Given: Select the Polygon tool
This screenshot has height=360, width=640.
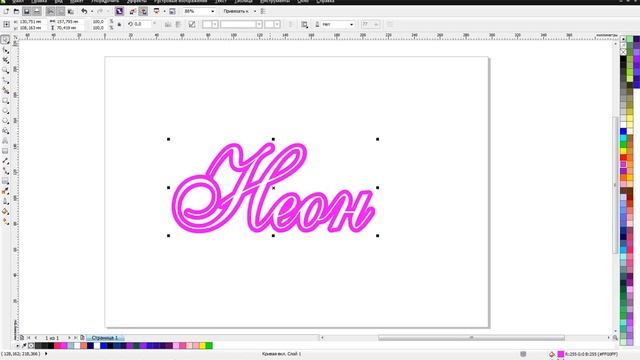Looking at the screenshot, I should 5,121.
